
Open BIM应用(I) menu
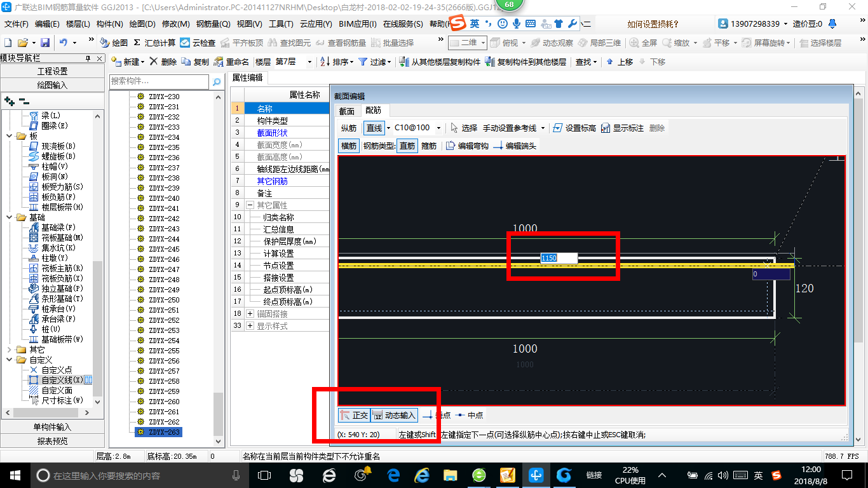(x=358, y=24)
